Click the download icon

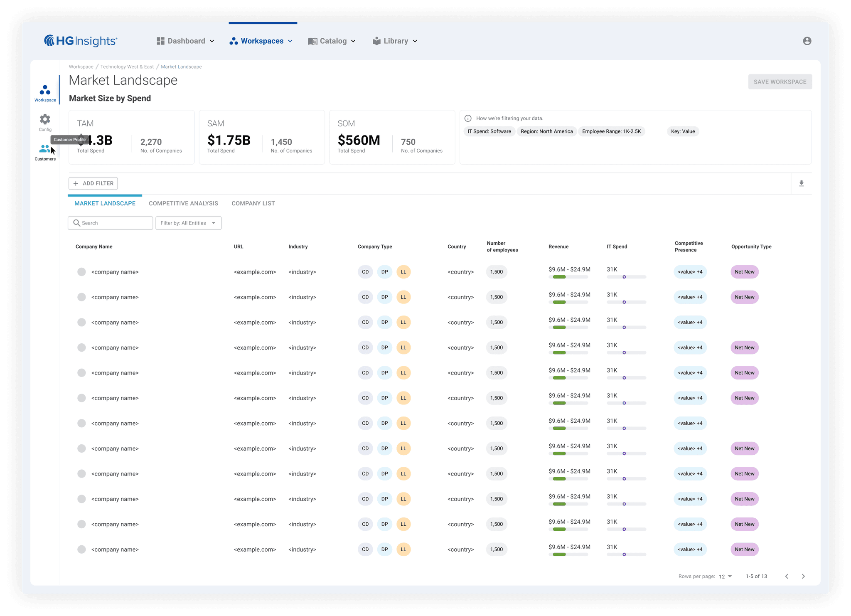pos(802,183)
